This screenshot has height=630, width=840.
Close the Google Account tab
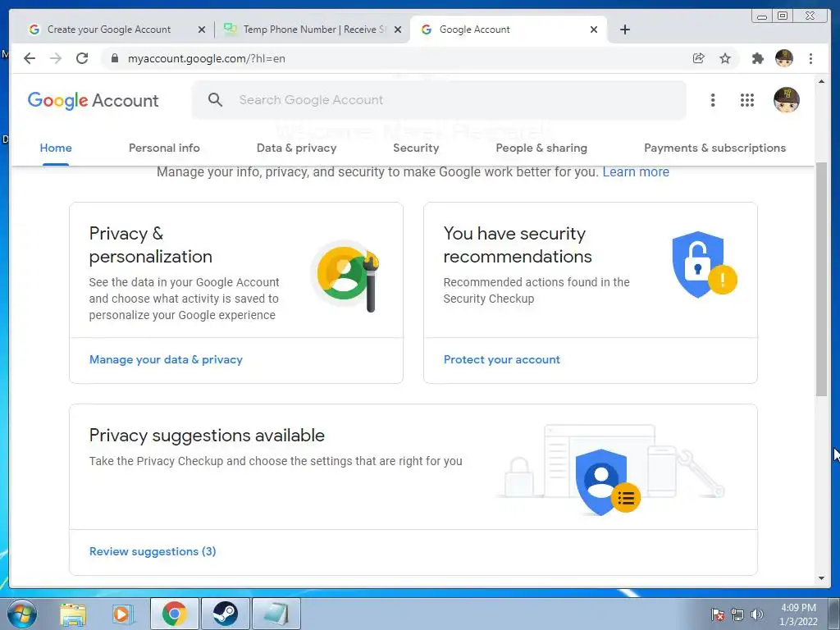click(x=594, y=30)
